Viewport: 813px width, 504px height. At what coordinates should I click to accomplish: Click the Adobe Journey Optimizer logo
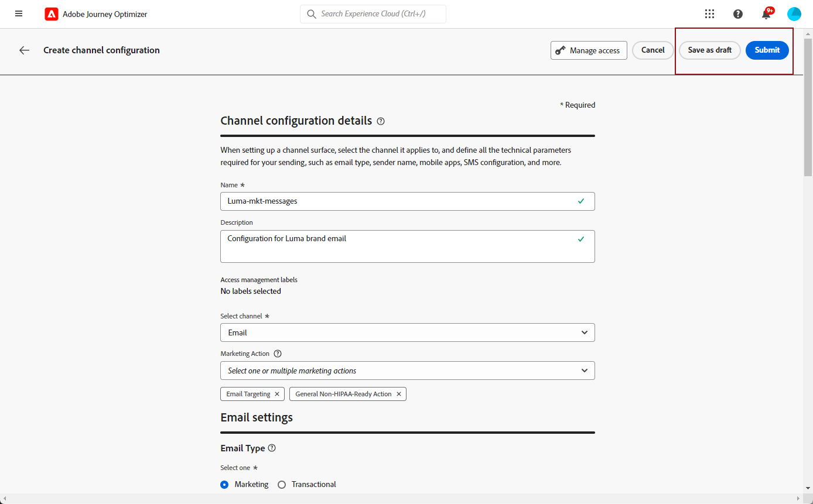pos(52,14)
